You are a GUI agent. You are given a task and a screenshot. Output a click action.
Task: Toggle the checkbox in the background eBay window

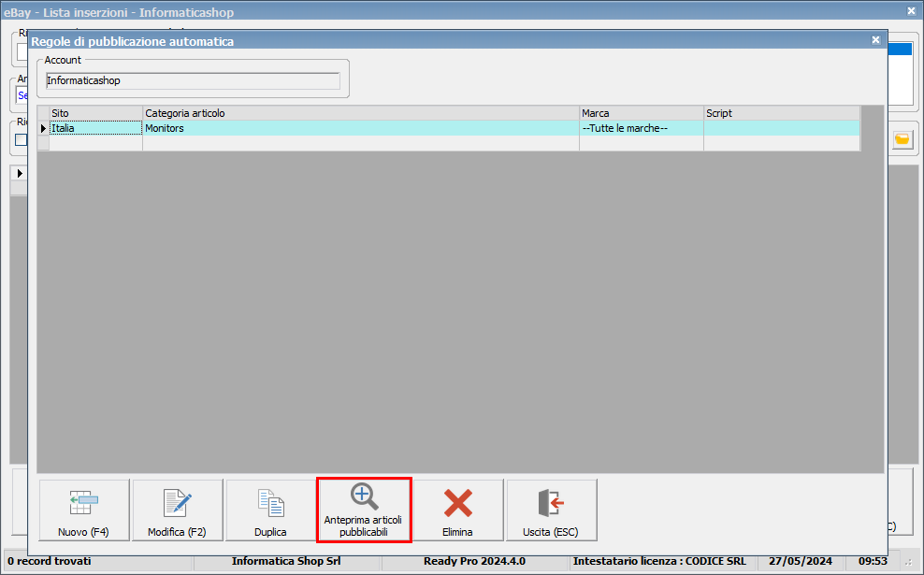(22, 139)
